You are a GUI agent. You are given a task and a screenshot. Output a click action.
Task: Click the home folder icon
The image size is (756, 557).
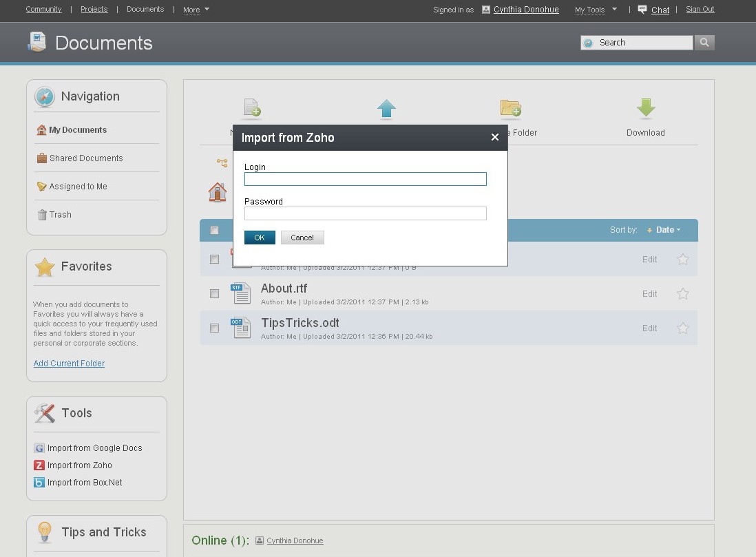tap(218, 192)
